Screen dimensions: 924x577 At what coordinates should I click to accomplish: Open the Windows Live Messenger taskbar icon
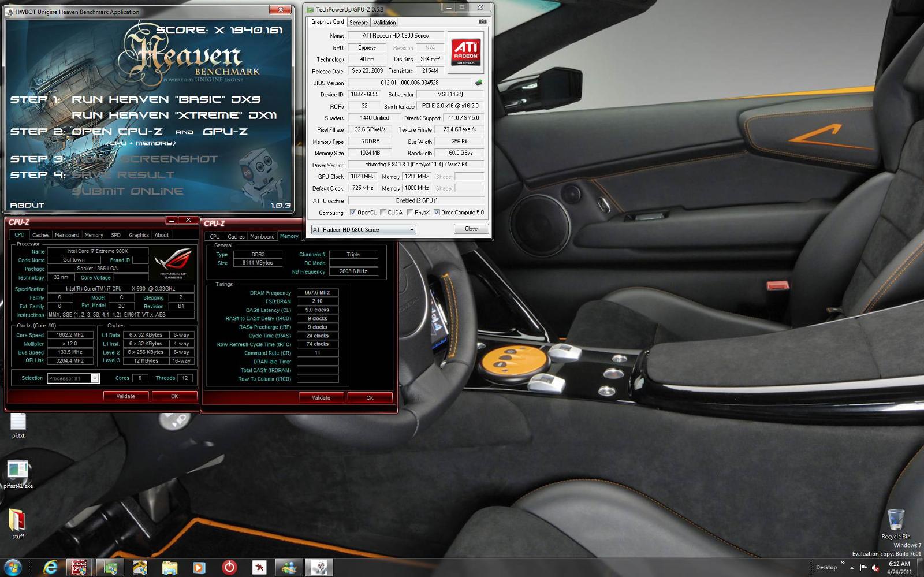pos(289,568)
